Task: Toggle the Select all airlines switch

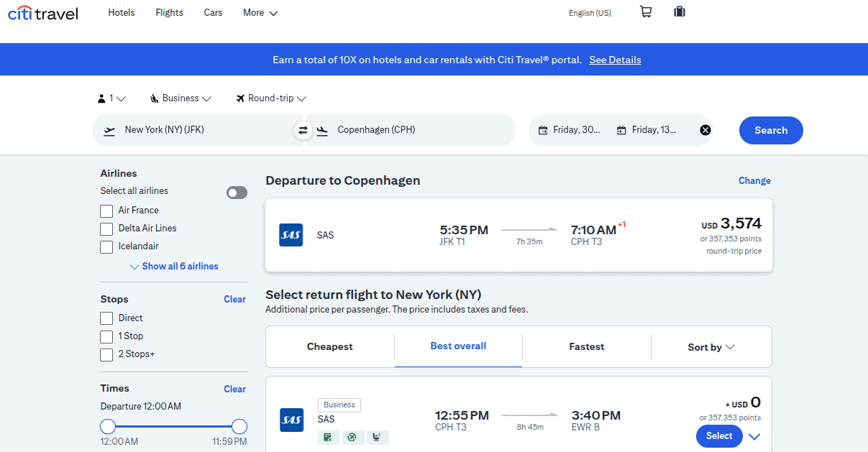Action: tap(237, 192)
